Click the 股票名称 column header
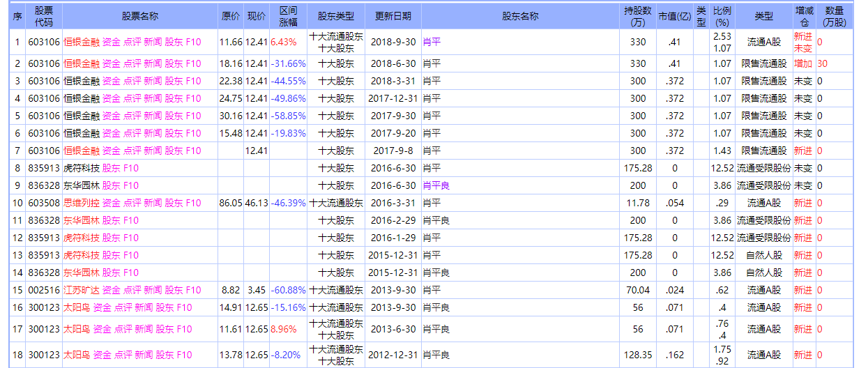This screenshot has height=368, width=868. click(140, 16)
